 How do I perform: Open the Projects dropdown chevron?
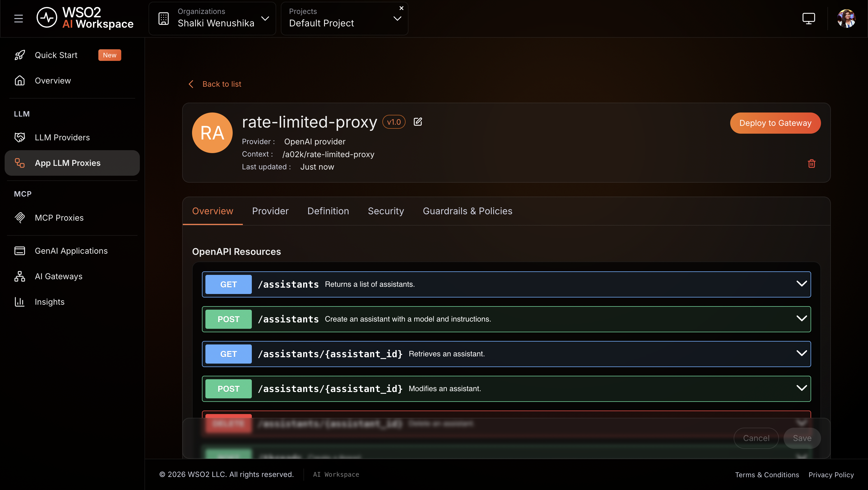click(397, 19)
